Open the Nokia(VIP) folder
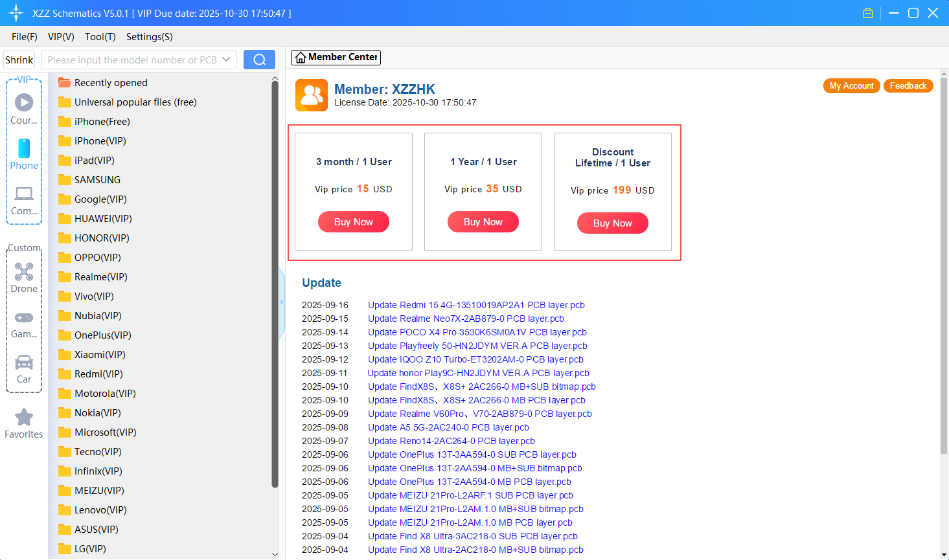Screen dimensions: 949x560 [89, 413]
